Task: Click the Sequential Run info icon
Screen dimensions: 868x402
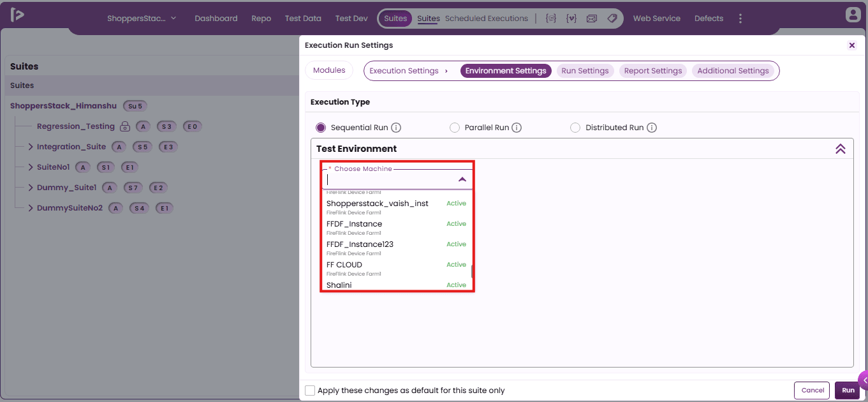Action: [396, 128]
